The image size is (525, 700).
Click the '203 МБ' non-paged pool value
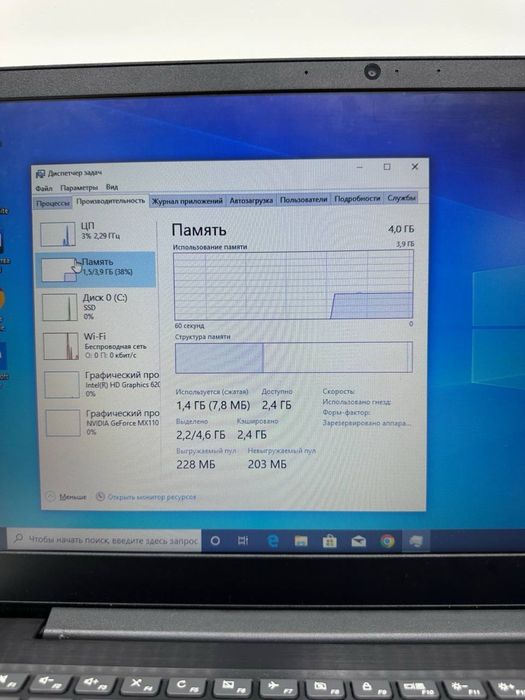(267, 464)
